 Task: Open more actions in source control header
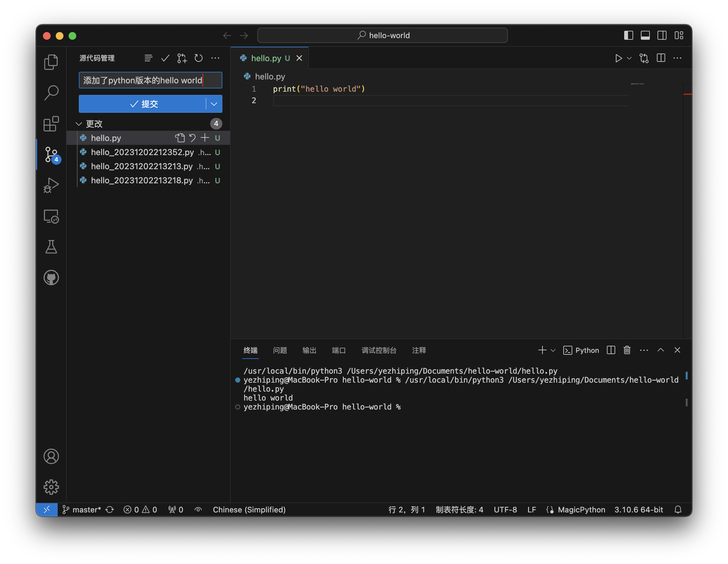(215, 58)
